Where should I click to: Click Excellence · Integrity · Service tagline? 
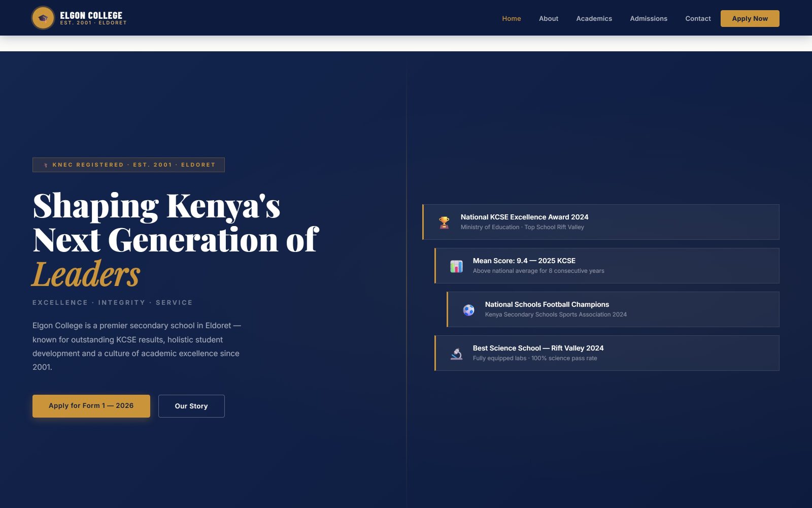click(113, 302)
